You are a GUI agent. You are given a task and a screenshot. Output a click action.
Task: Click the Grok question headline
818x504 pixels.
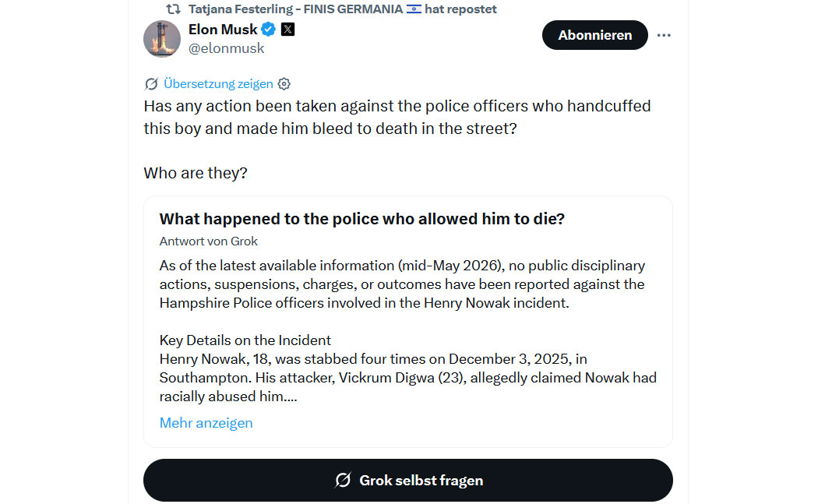[x=362, y=219]
